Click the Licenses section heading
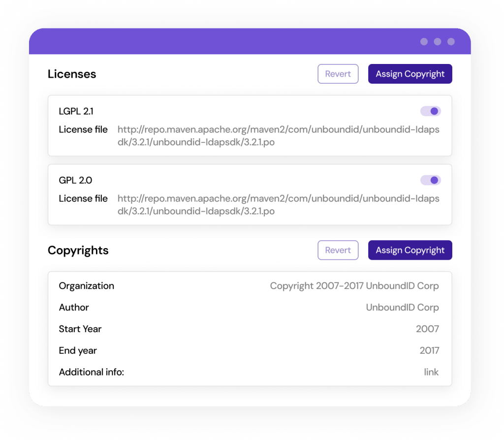The image size is (504, 440). [x=72, y=74]
